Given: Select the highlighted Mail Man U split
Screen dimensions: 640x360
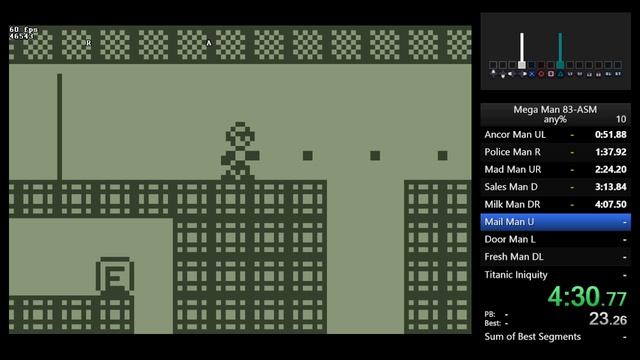Looking at the screenshot, I should pos(556,222).
